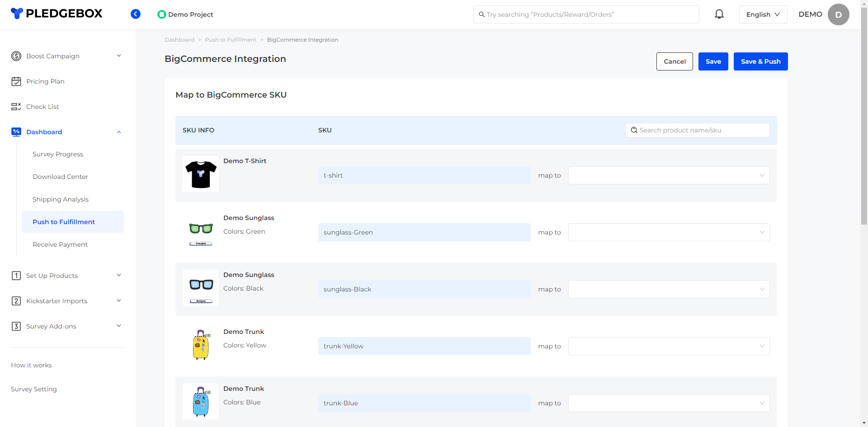Click the Demo T-Shirt product name
Image resolution: width=868 pixels, height=427 pixels.
click(x=245, y=161)
